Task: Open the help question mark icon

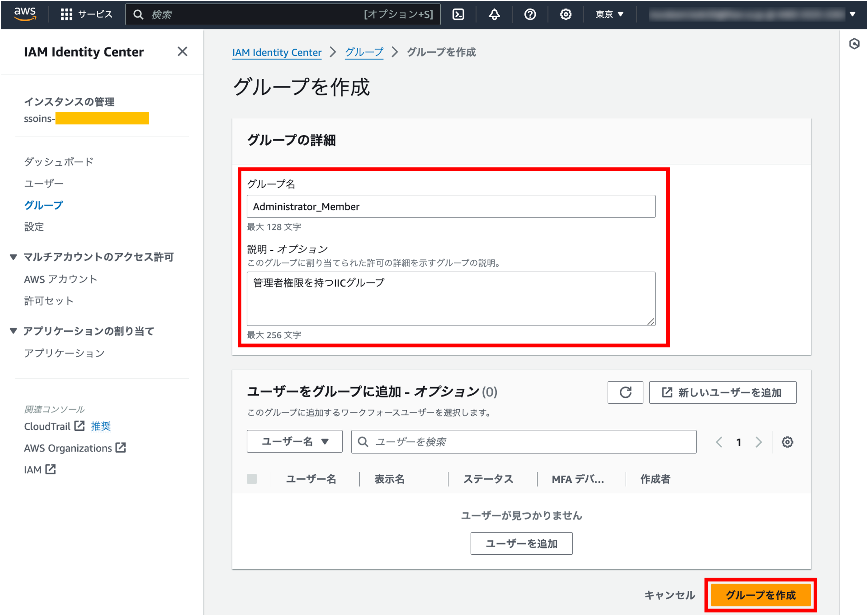Action: click(530, 14)
